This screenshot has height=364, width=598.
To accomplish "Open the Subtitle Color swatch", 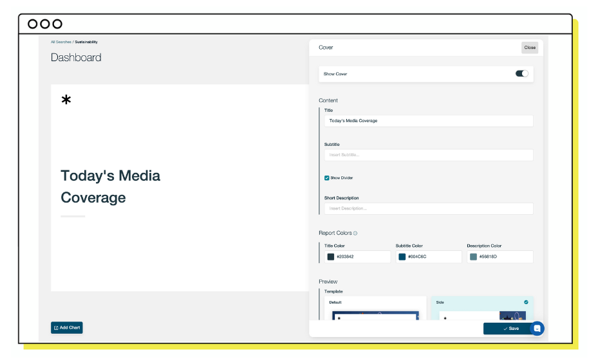I will pyautogui.click(x=402, y=257).
